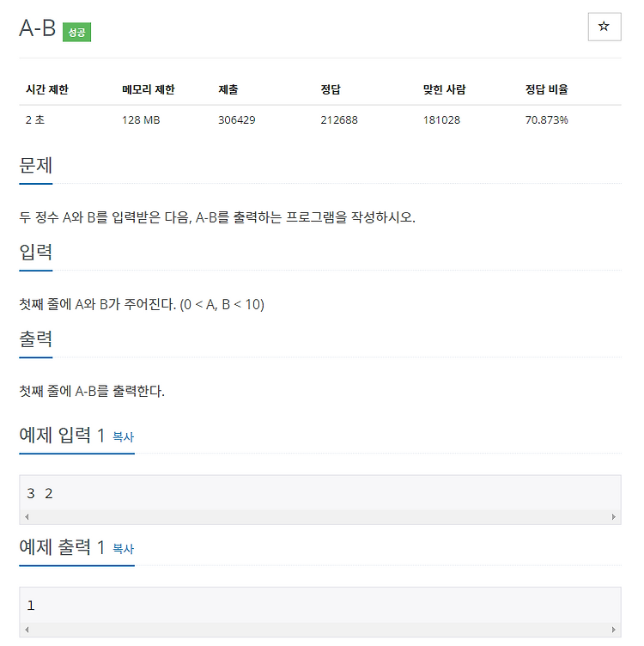Click the 예제 입력 1 heading

pos(62,435)
